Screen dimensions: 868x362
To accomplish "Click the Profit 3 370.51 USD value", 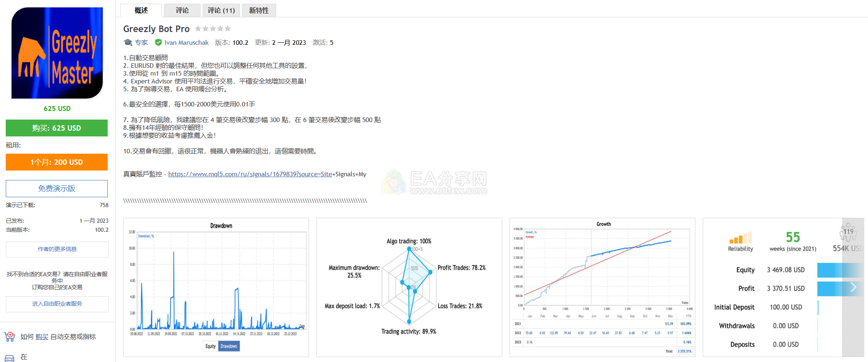I will (786, 288).
